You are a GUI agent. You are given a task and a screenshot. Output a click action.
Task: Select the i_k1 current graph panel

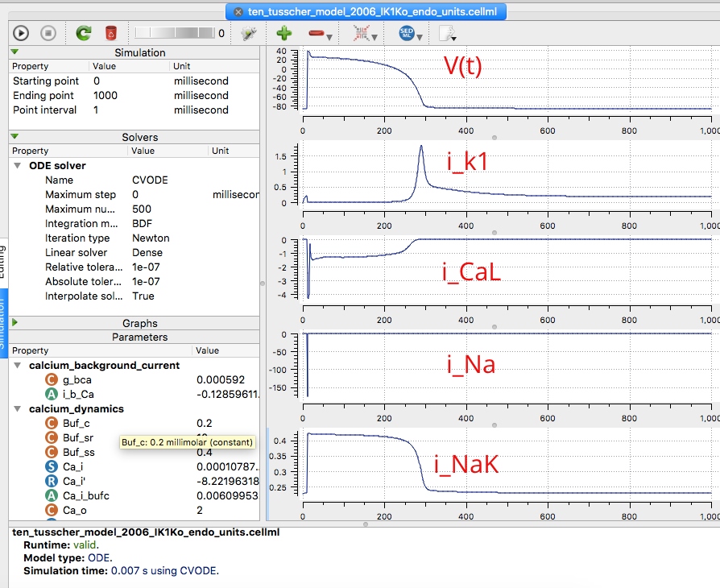[494, 185]
